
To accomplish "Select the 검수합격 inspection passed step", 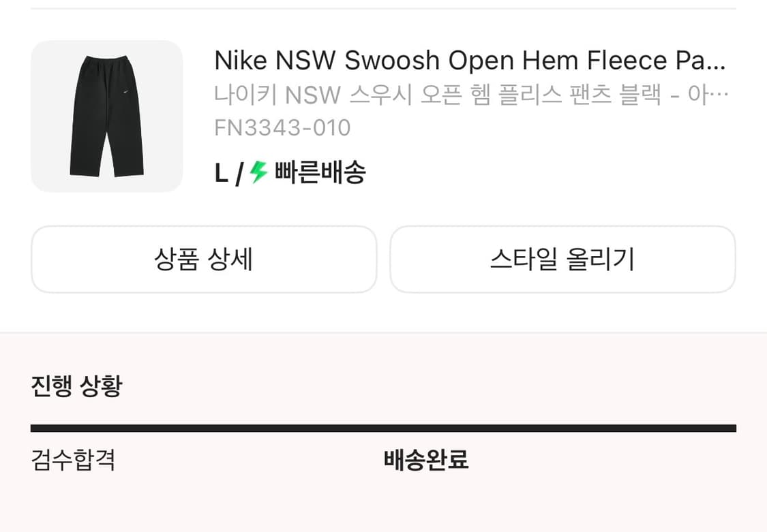I will [x=73, y=460].
